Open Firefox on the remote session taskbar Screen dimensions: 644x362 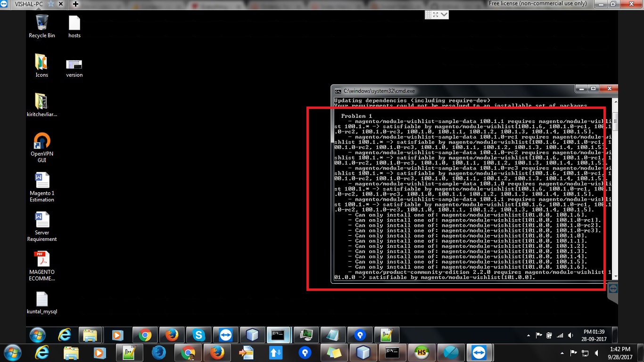pos(172,335)
